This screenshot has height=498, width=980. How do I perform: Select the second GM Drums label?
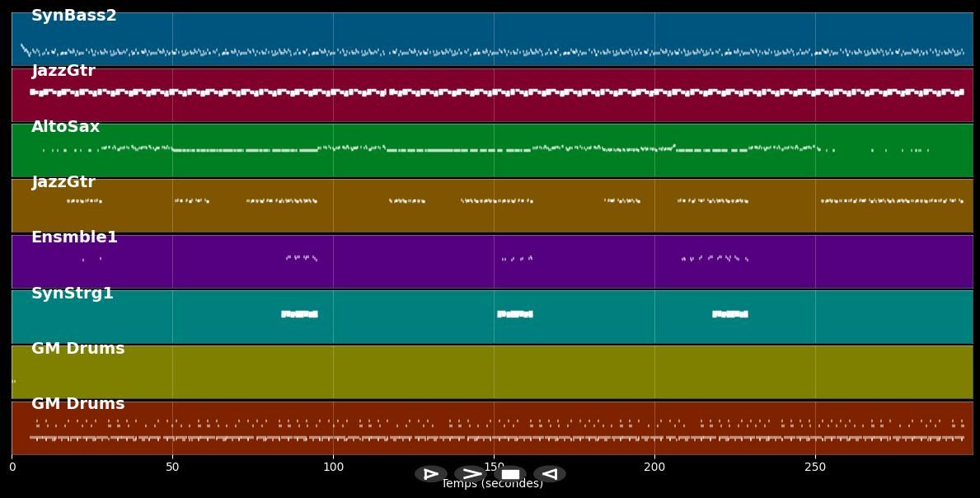point(77,403)
